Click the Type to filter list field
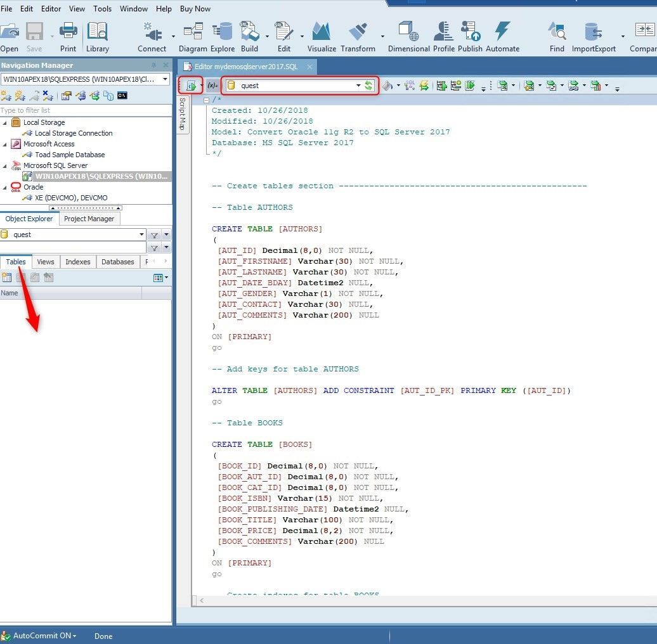Screen dimensions: 657x644 click(86, 110)
